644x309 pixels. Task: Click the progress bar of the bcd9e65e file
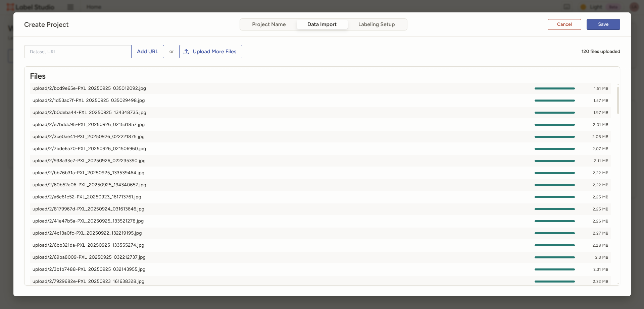pyautogui.click(x=555, y=88)
